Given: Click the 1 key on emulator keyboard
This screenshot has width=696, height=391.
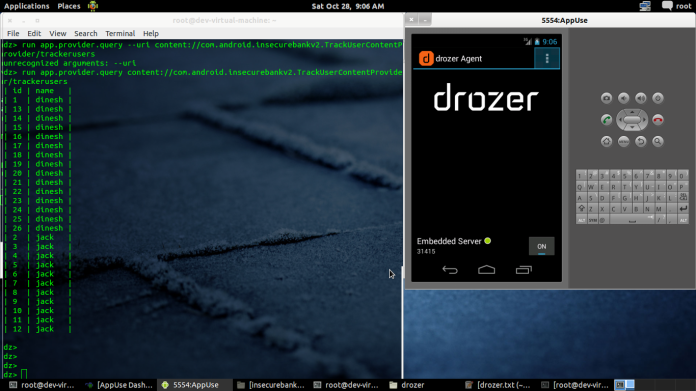Looking at the screenshot, I should click(x=580, y=175).
